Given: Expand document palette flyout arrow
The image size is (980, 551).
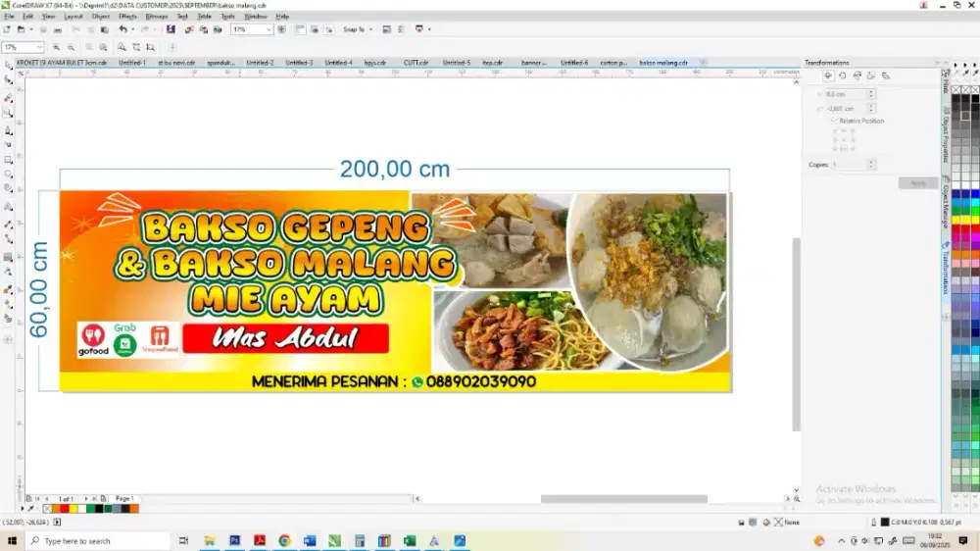Looking at the screenshot, I should [x=22, y=509].
